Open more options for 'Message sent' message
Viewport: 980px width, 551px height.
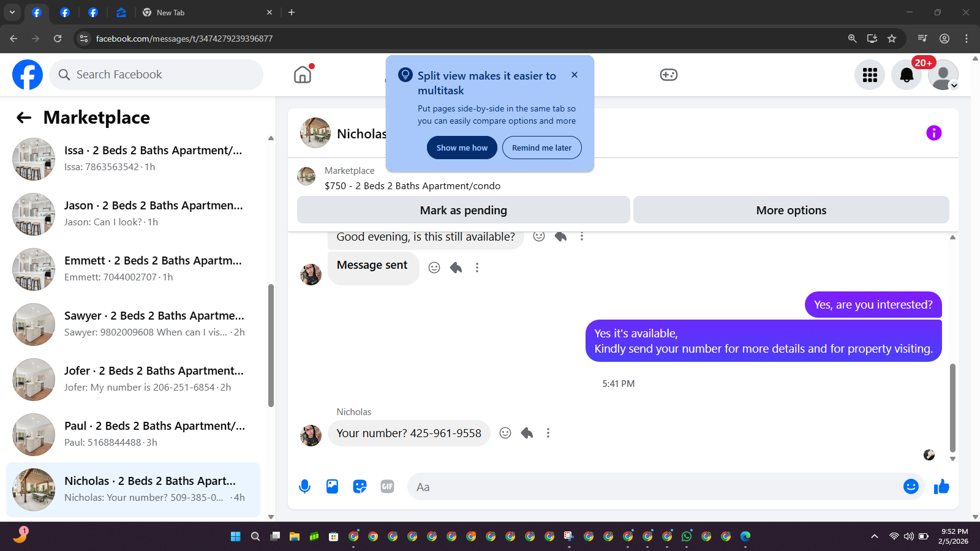[477, 268]
